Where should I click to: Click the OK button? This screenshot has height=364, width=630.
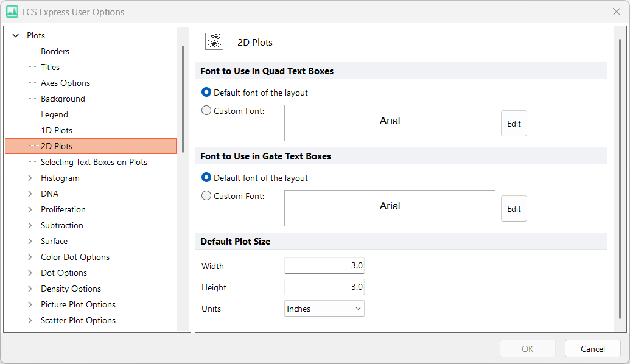(528, 349)
